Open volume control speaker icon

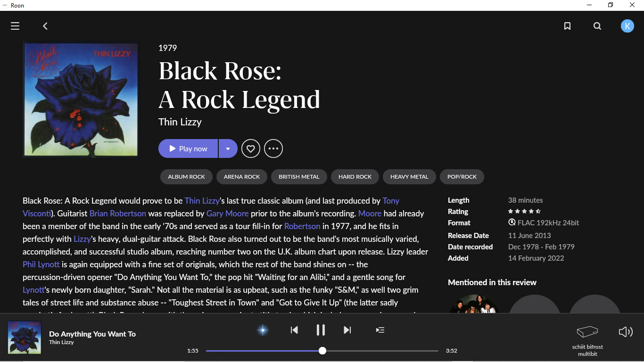(x=626, y=332)
